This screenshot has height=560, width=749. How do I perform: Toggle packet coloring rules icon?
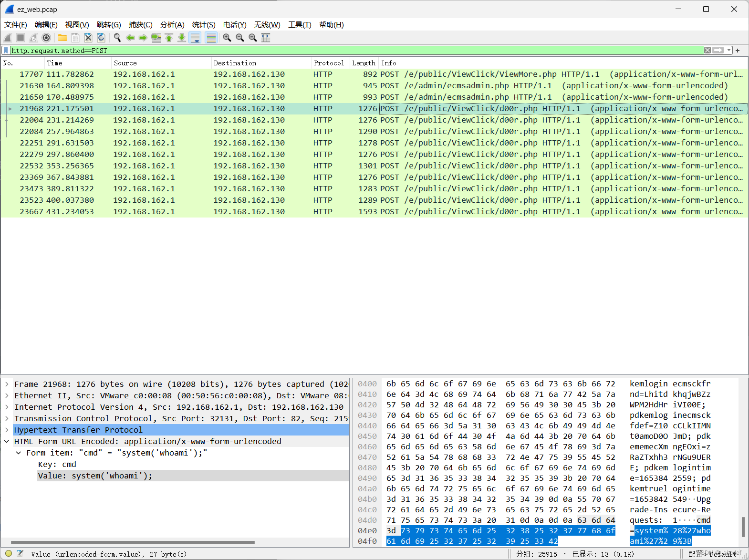211,38
